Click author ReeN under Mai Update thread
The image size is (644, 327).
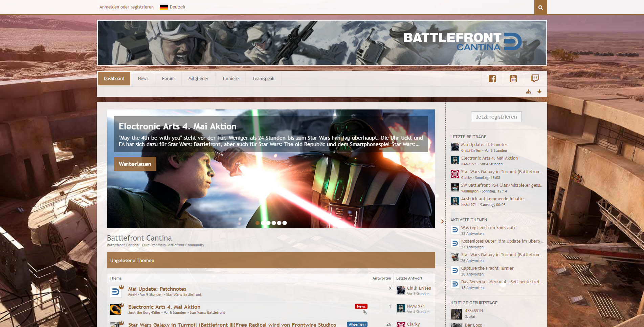pyautogui.click(x=132, y=295)
